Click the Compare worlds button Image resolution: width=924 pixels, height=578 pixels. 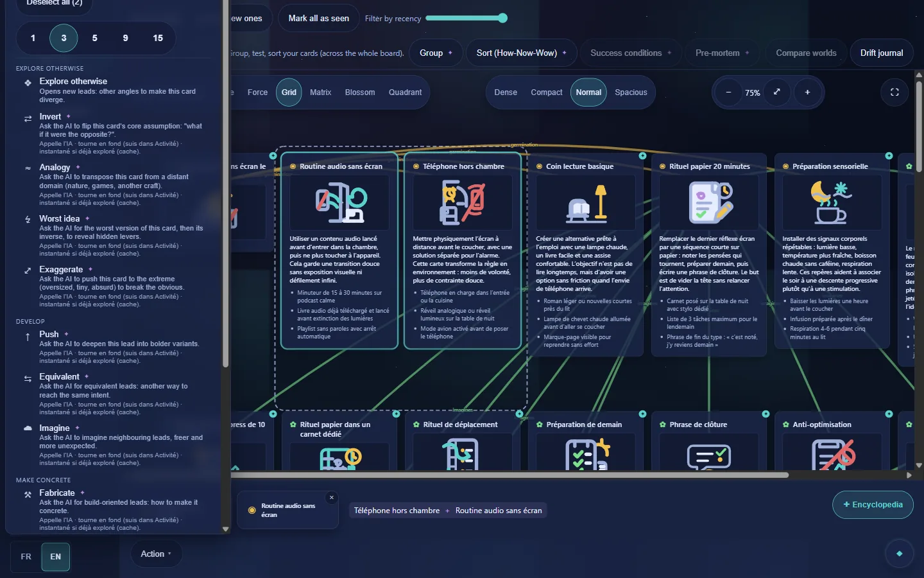806,53
